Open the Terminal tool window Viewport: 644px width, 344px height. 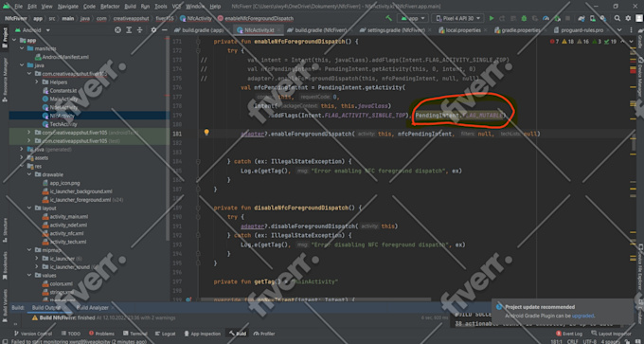tap(135, 334)
